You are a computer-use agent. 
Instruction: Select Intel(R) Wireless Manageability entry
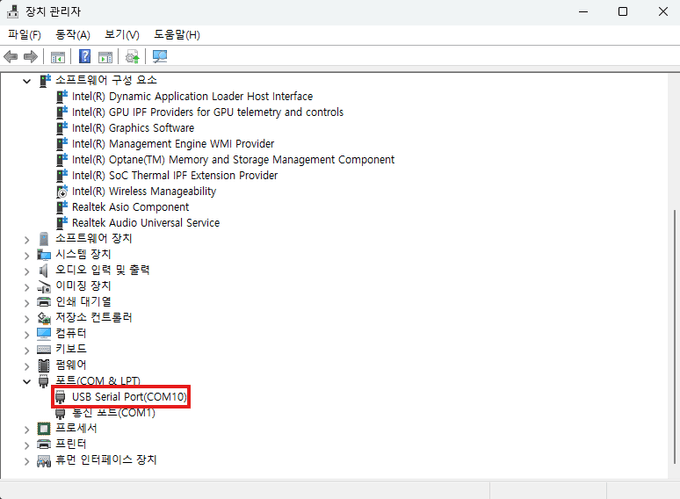click(x=144, y=191)
